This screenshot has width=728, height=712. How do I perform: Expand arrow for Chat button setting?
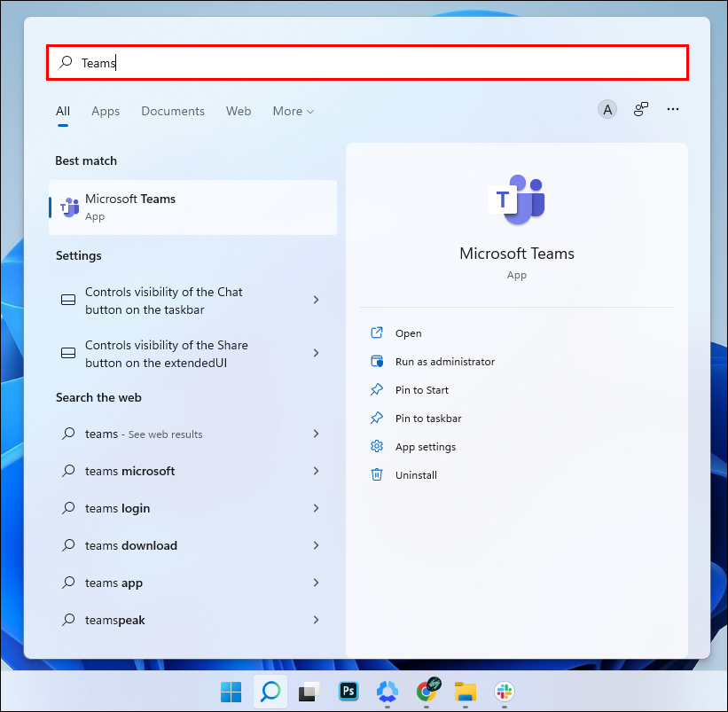[317, 300]
